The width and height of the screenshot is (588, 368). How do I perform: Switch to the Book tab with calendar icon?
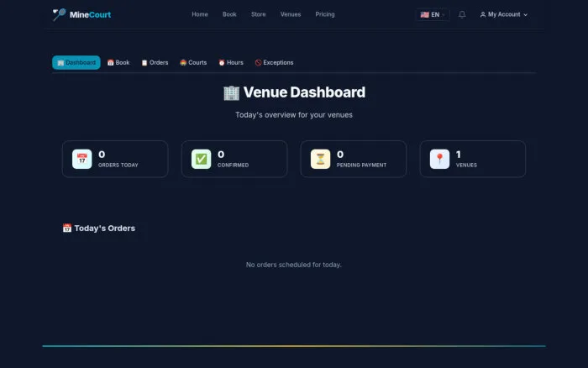click(118, 63)
